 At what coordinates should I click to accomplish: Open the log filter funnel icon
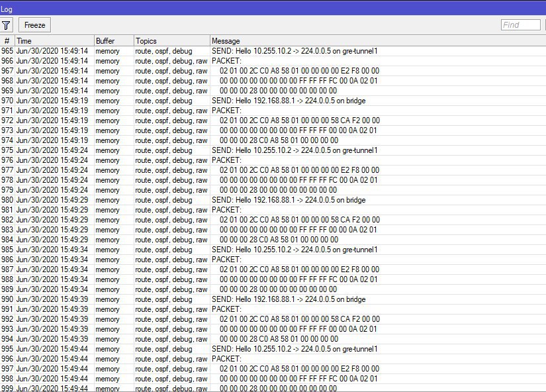(6, 25)
